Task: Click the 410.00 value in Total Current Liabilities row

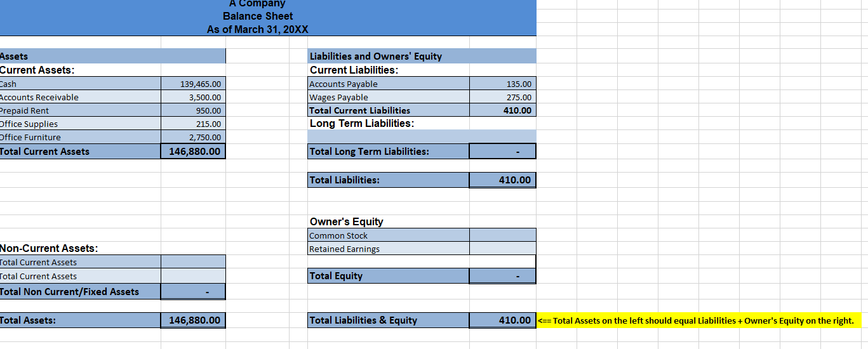Action: coord(503,110)
